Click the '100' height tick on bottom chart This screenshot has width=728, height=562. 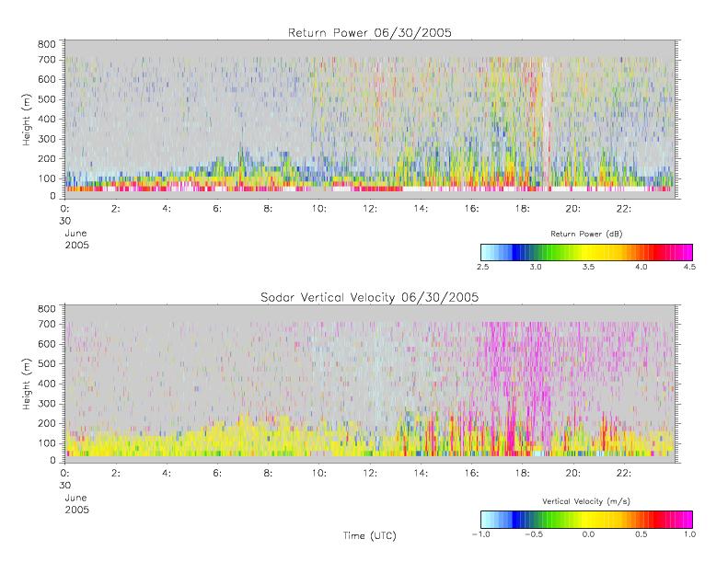[x=46, y=443]
